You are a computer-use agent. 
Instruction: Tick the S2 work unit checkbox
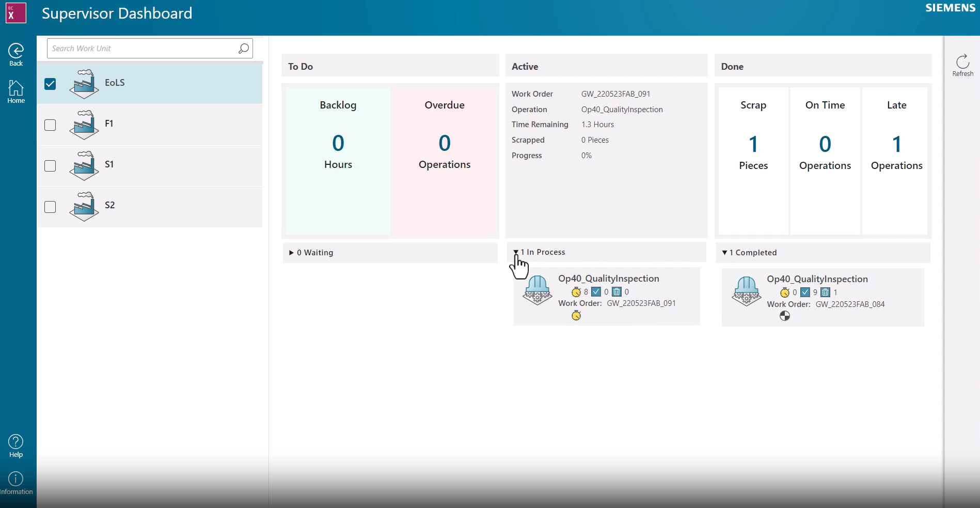click(x=50, y=207)
